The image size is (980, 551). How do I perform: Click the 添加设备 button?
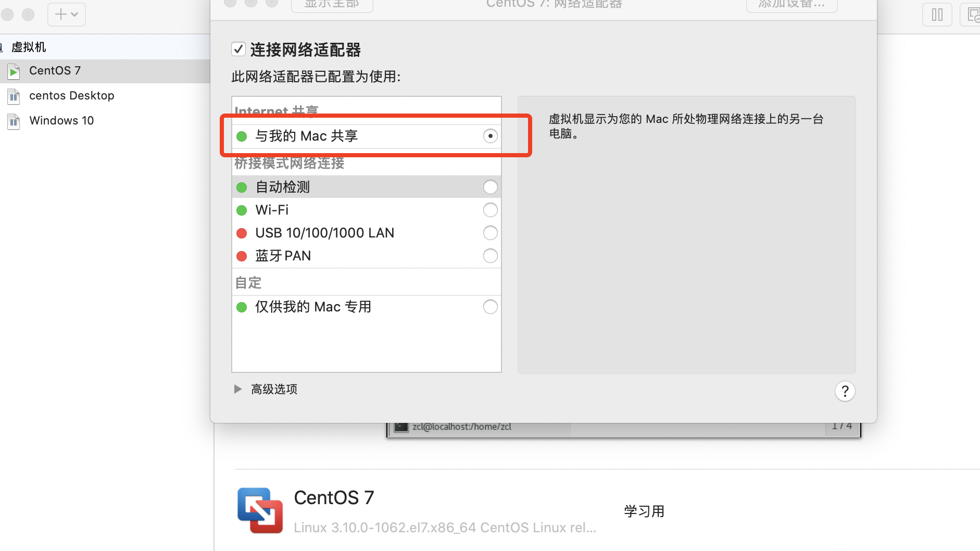point(791,4)
